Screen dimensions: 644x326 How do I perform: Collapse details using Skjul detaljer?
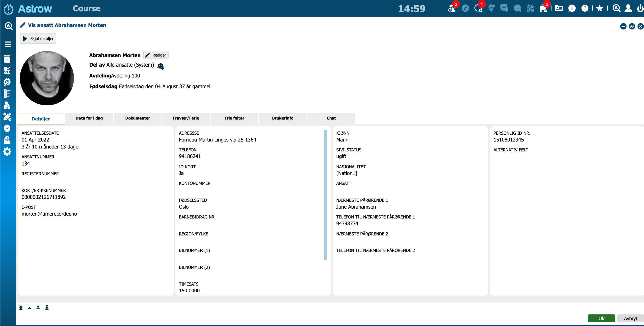pyautogui.click(x=38, y=38)
